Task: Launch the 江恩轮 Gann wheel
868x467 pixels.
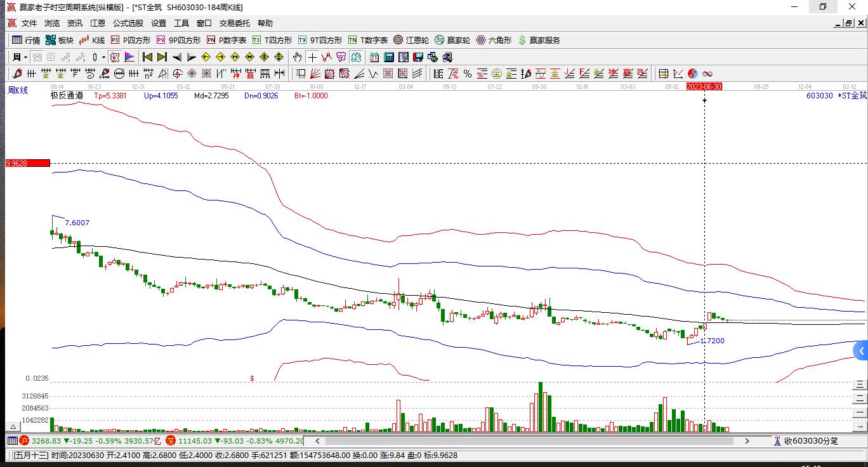Action: click(x=411, y=40)
